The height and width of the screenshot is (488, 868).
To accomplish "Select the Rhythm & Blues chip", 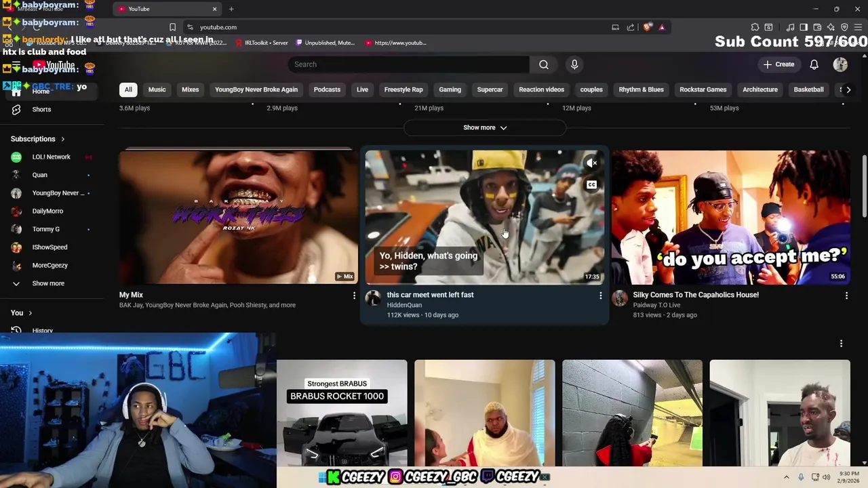I will 641,89.
